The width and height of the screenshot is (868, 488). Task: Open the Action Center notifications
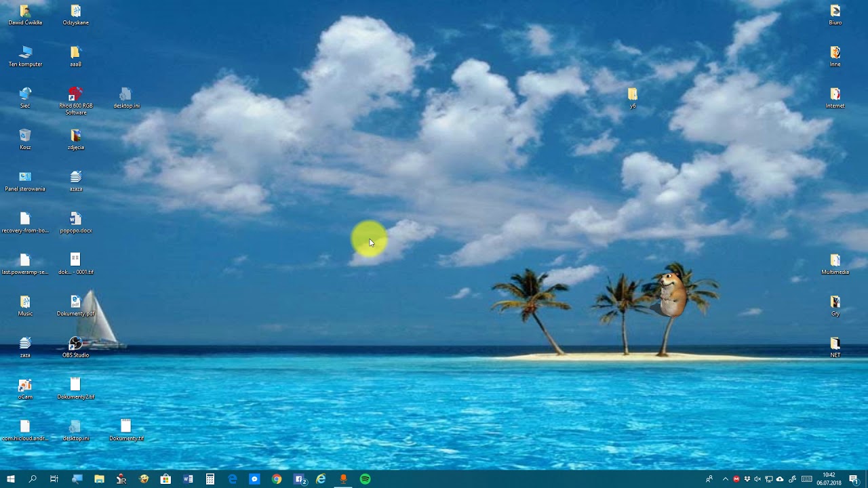click(x=854, y=479)
